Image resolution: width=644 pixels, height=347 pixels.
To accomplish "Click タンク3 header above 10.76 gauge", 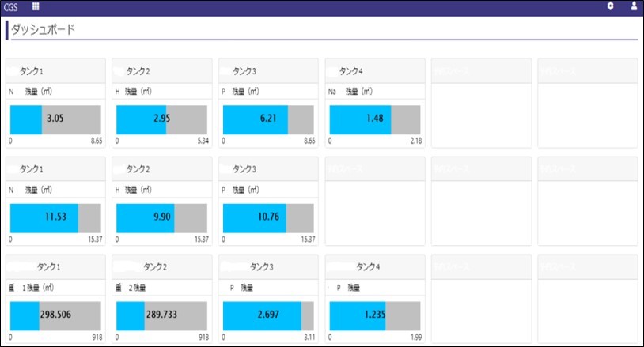I will point(244,169).
